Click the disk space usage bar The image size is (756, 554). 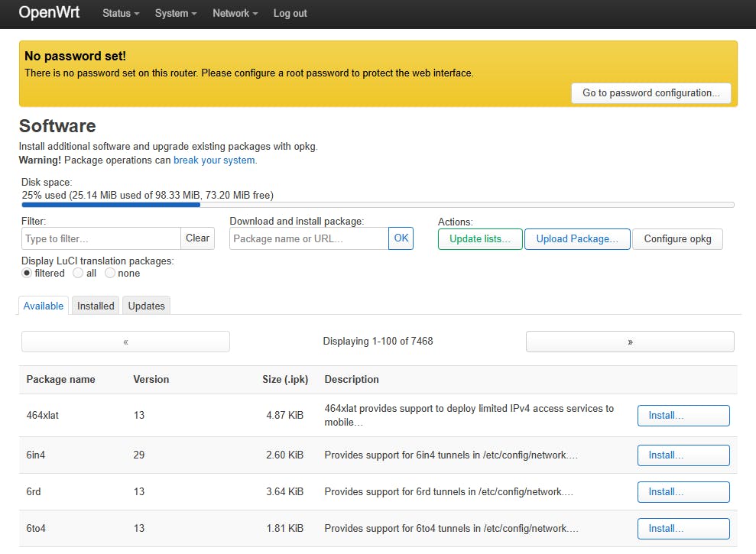[x=378, y=205]
